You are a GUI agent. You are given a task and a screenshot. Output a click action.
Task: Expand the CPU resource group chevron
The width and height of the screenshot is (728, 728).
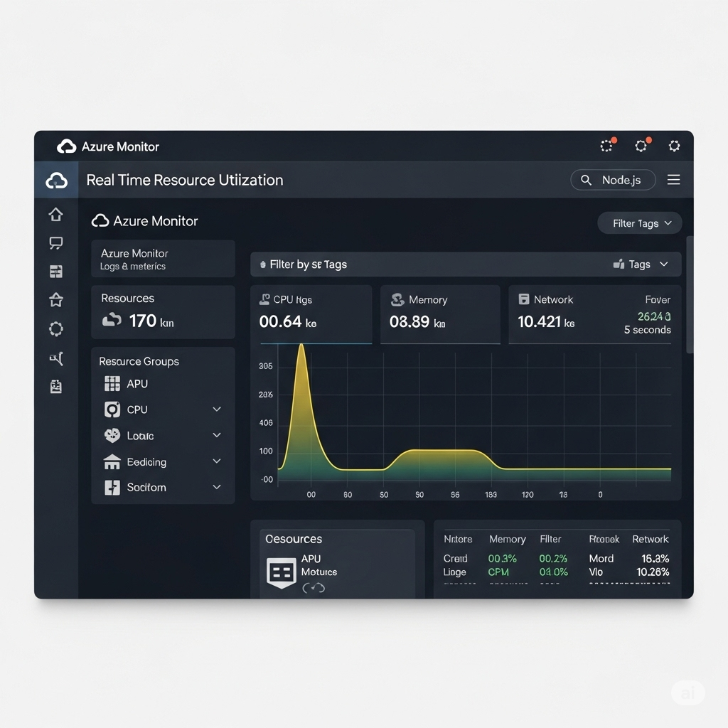point(217,409)
